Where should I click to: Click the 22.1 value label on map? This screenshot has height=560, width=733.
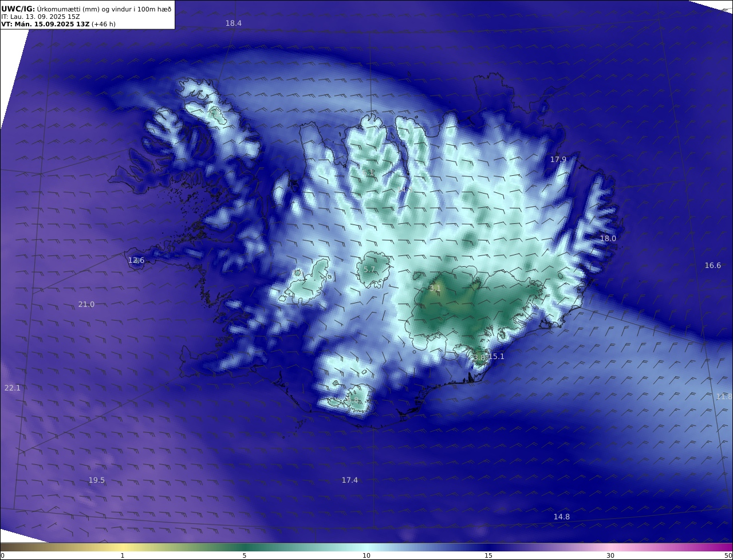click(x=13, y=388)
